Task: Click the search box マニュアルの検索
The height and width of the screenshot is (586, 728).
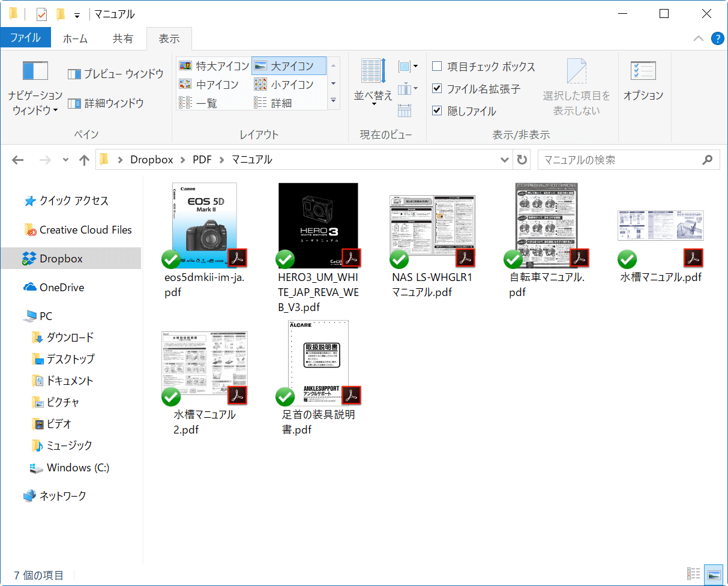Action: coord(628,160)
